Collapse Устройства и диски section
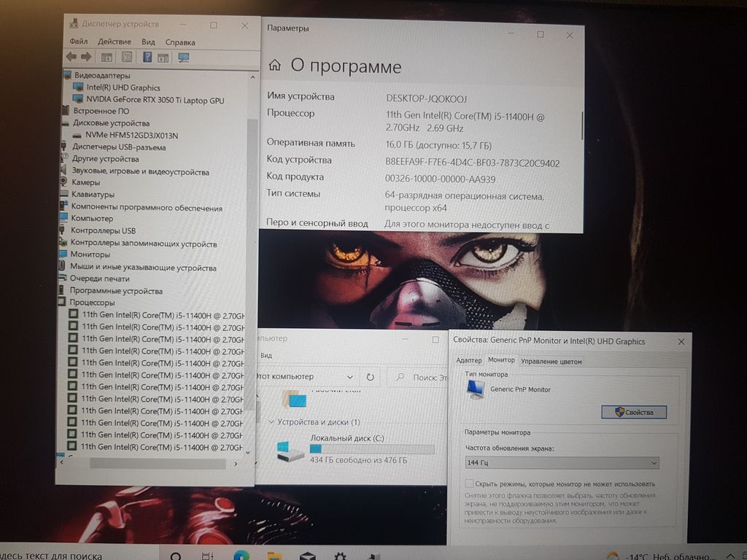 [271, 422]
